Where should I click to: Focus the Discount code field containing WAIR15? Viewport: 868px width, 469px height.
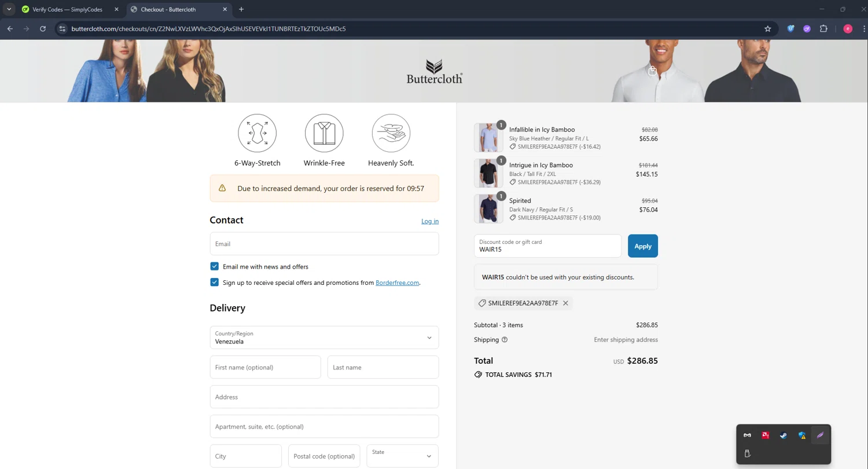(x=547, y=246)
